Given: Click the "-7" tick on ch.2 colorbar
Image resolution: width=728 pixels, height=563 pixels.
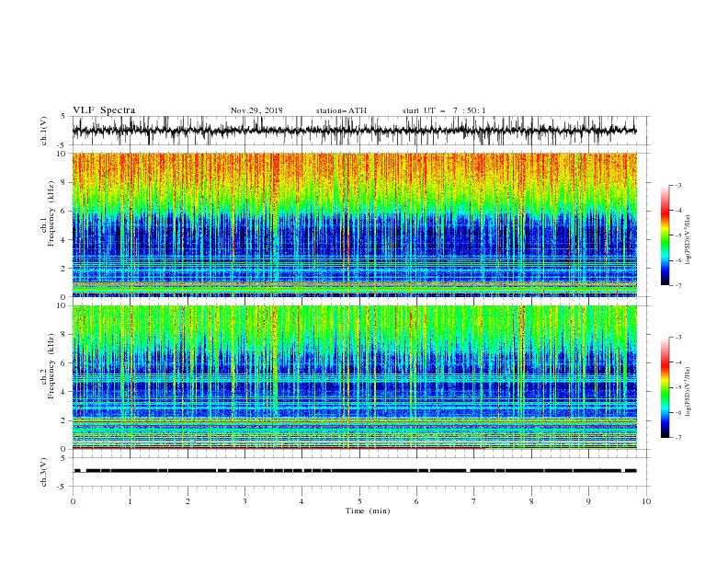Looking at the screenshot, I should point(678,437).
